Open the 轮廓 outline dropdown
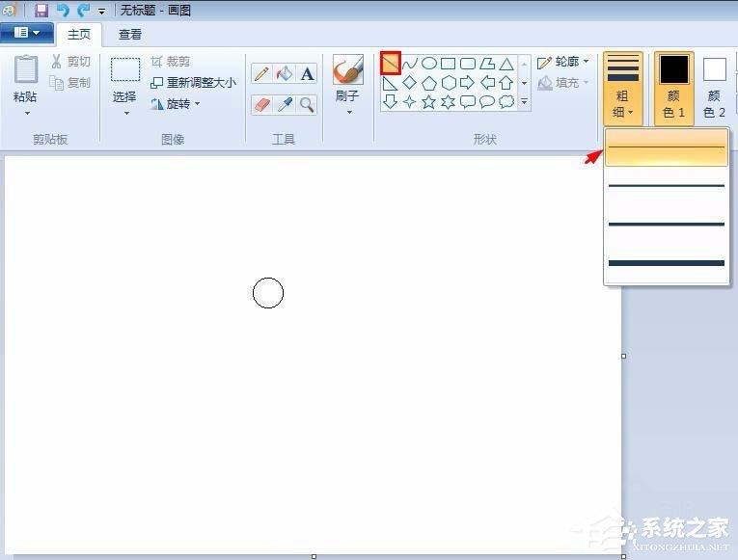The width and height of the screenshot is (738, 560). pos(563,62)
